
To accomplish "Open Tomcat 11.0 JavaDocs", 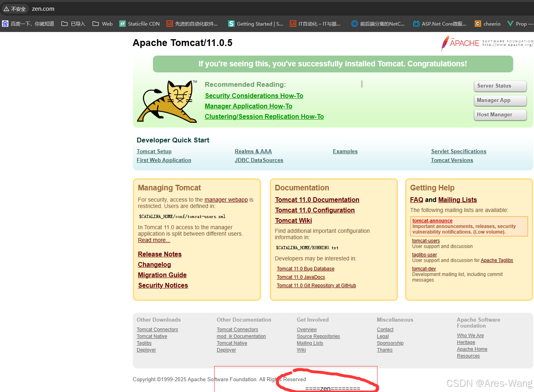I will click(301, 277).
